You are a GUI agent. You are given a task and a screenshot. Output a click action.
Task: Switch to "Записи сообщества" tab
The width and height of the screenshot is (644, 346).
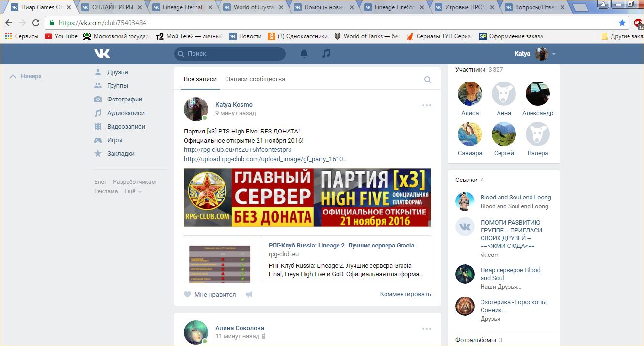(256, 79)
